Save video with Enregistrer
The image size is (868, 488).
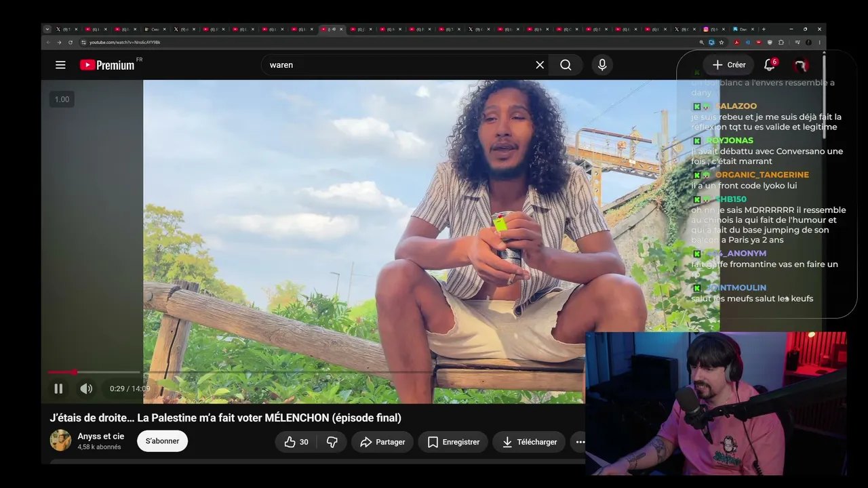point(453,442)
